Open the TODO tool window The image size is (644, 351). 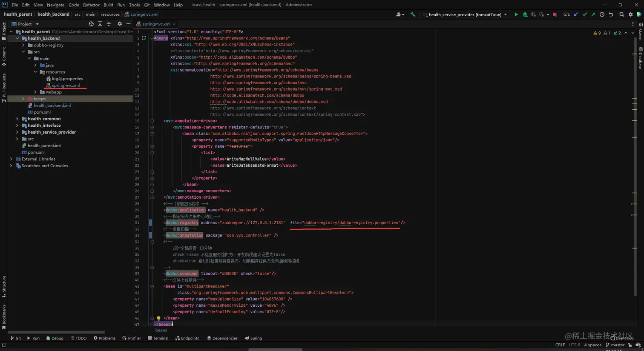(78, 338)
